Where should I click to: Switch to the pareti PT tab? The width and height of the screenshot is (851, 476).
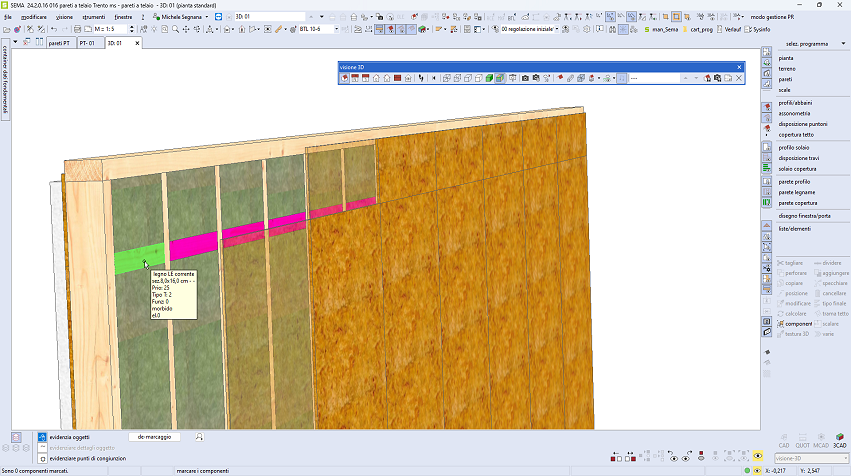pyautogui.click(x=58, y=44)
